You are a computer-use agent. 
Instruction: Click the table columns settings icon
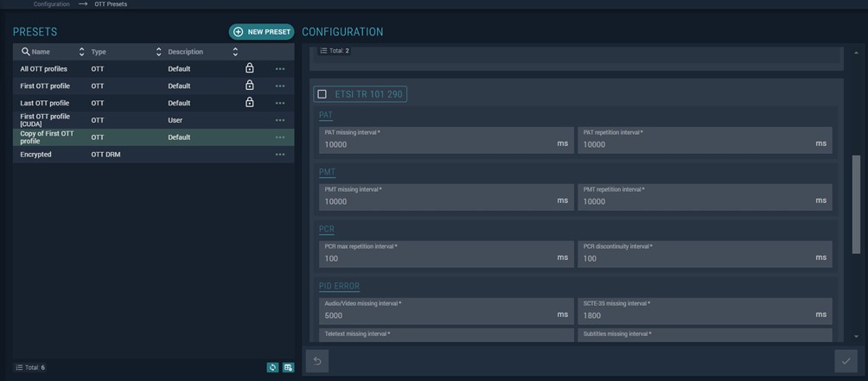[288, 367]
